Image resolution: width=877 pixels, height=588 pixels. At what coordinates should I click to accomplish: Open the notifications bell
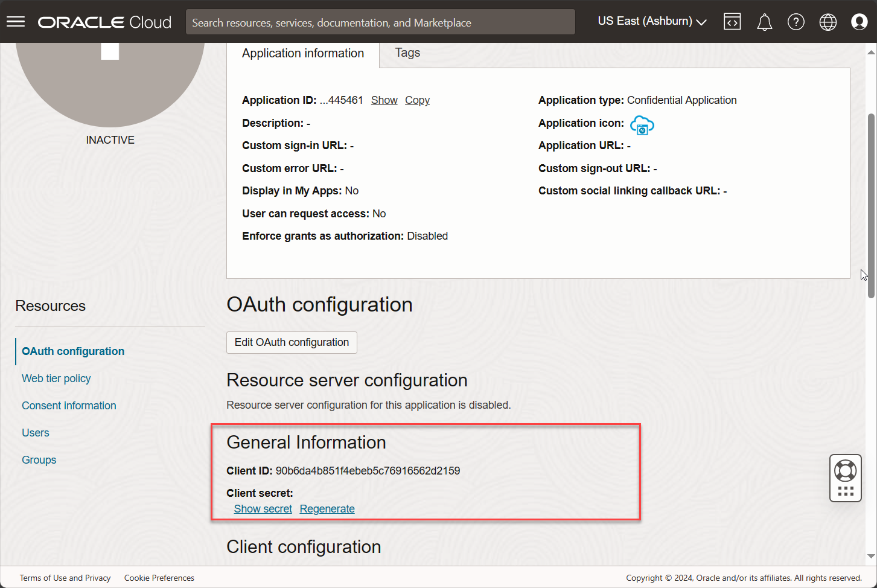pyautogui.click(x=764, y=22)
